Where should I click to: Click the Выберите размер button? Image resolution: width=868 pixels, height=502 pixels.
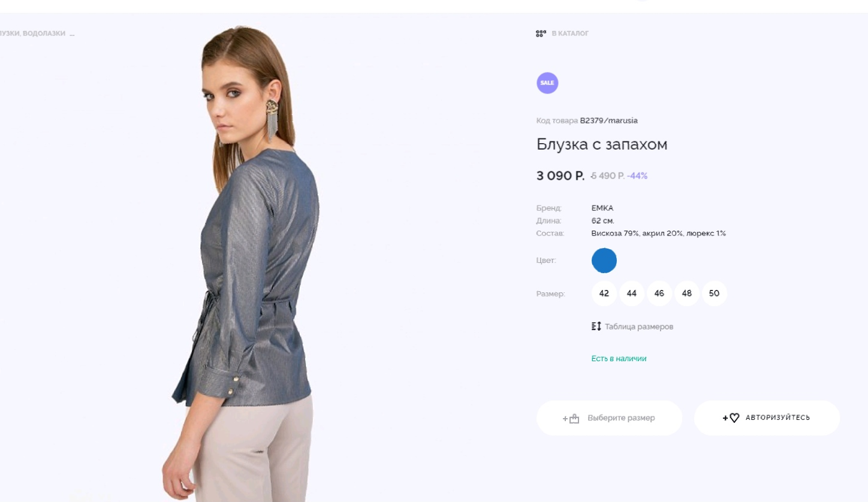coord(610,418)
